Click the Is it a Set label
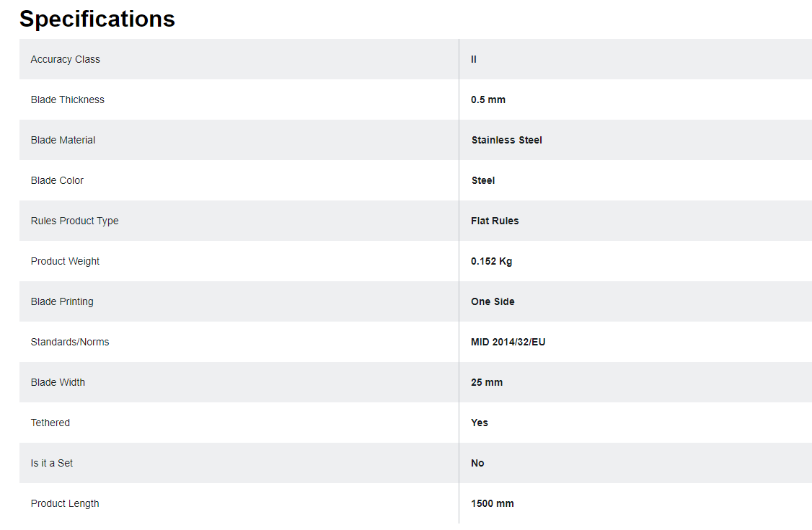The width and height of the screenshot is (812, 530). click(52, 463)
